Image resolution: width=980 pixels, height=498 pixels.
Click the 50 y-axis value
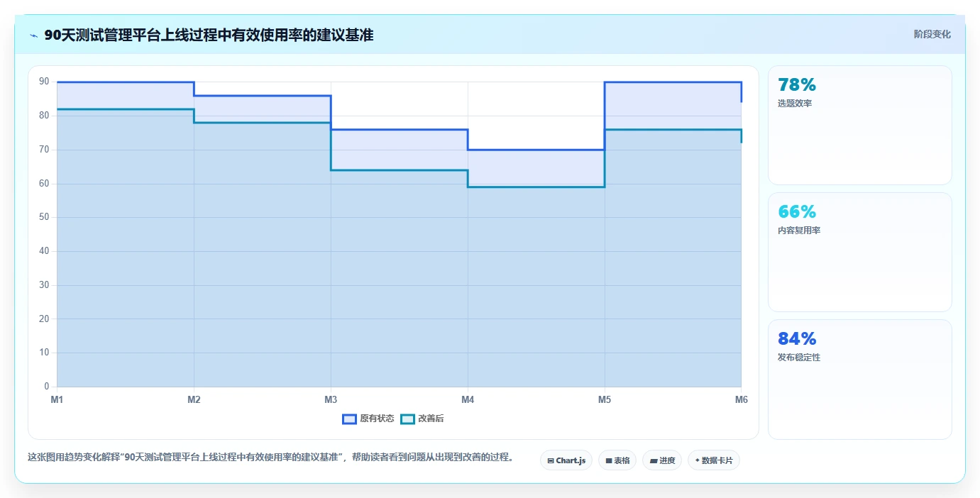point(44,217)
